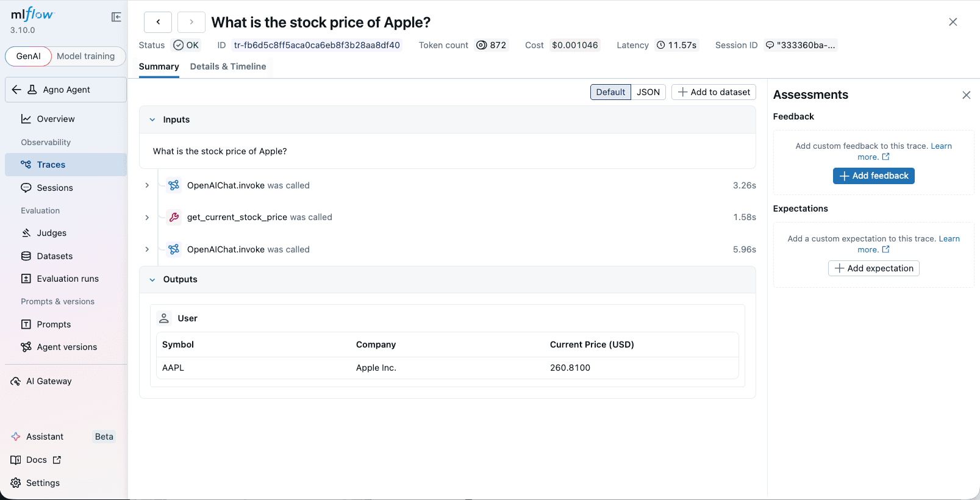The height and width of the screenshot is (500, 980).
Task: Open Sessions in the sidebar
Action: click(x=66, y=188)
